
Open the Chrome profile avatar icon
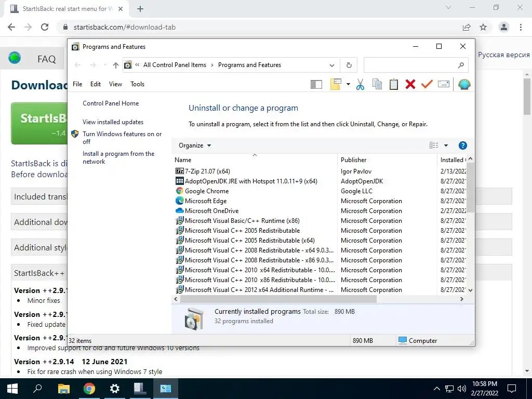click(504, 27)
